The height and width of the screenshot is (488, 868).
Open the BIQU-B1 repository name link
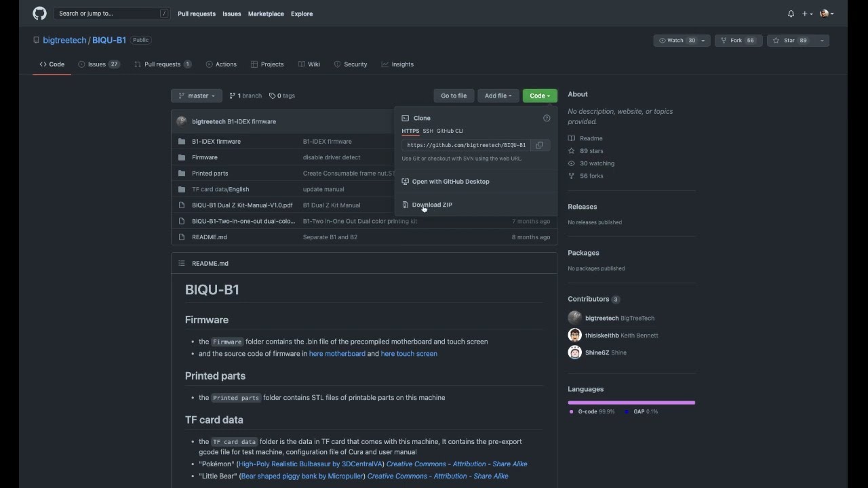(x=109, y=40)
